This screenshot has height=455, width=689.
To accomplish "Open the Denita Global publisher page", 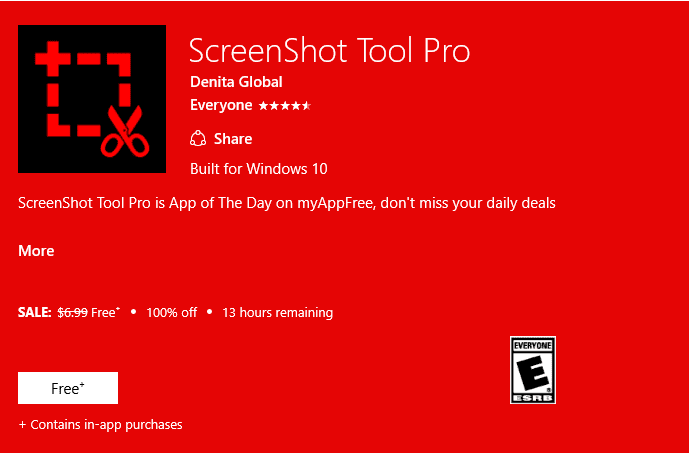I will click(236, 82).
